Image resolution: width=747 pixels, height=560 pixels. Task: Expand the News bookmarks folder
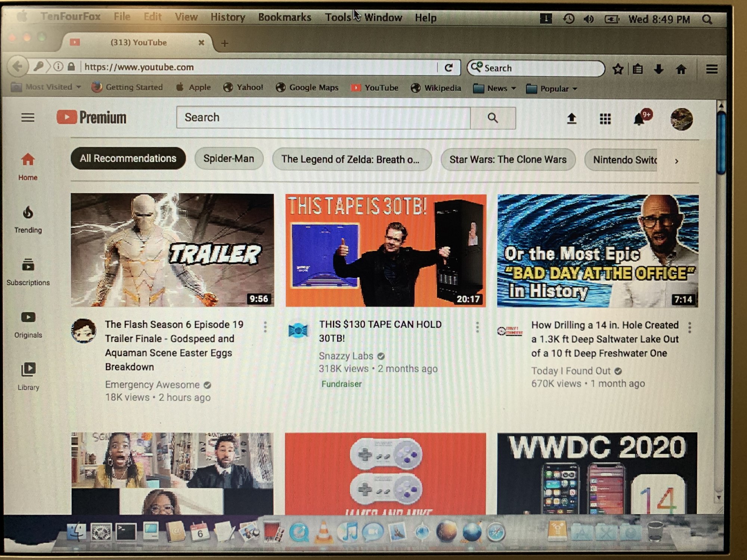[x=495, y=88]
